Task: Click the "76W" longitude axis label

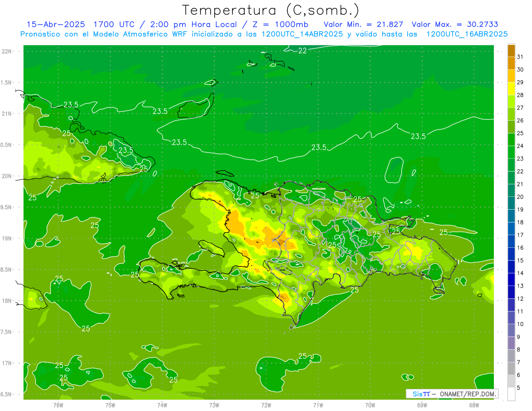Action: [x=58, y=405]
